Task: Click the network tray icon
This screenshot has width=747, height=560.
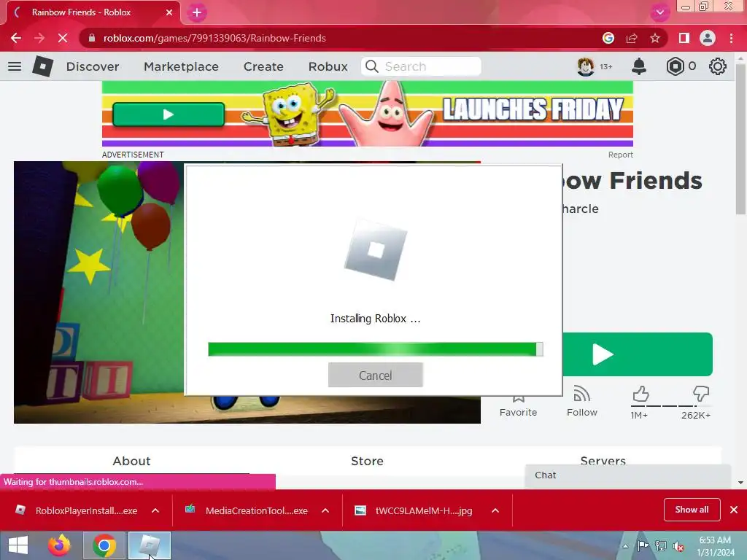Action: 661,546
